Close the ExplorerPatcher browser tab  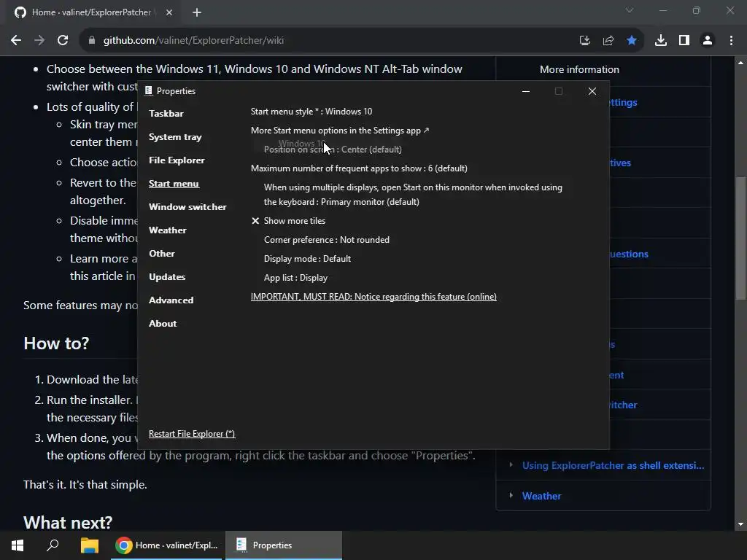(169, 12)
